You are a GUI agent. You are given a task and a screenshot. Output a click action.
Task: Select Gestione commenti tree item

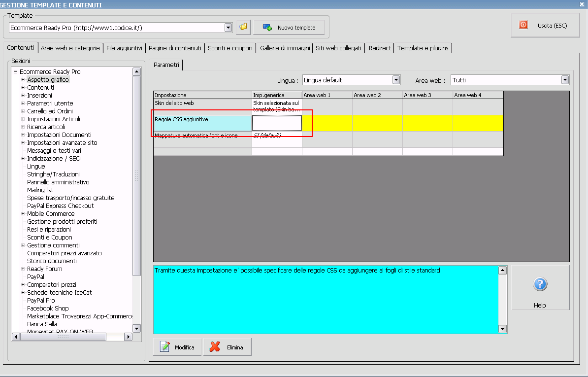point(53,245)
